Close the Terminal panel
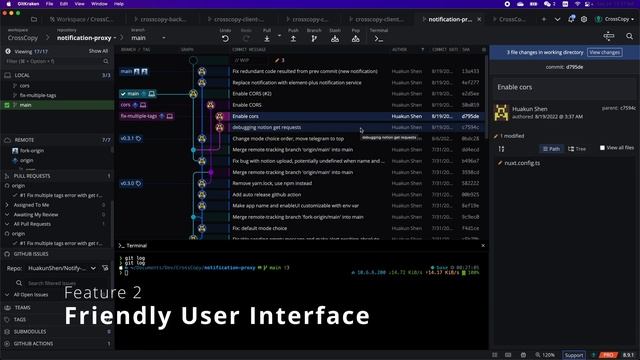 point(483,245)
